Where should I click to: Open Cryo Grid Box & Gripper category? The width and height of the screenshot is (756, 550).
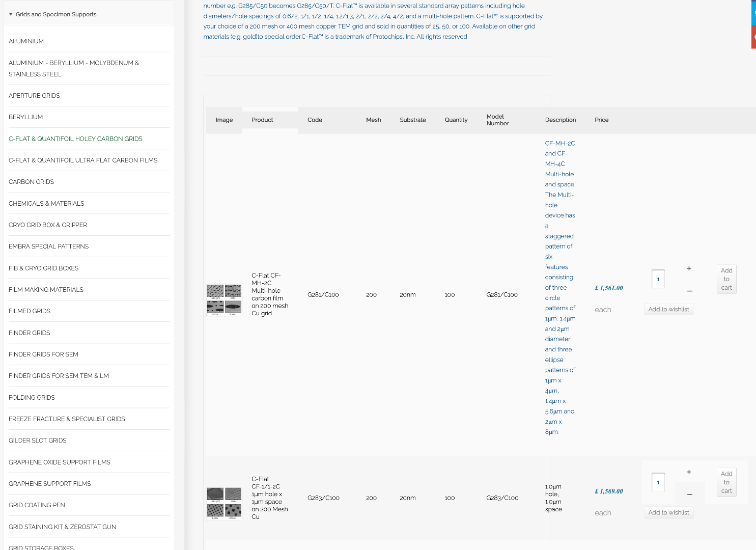[48, 225]
